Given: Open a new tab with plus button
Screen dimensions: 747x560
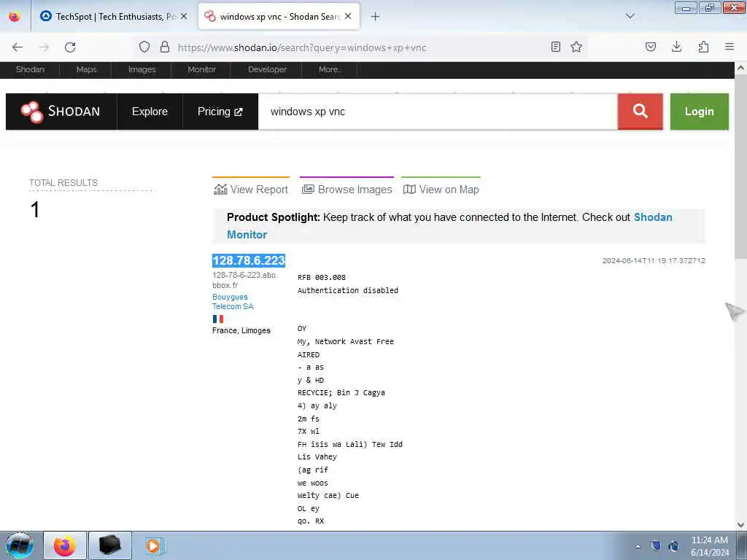Looking at the screenshot, I should point(375,17).
